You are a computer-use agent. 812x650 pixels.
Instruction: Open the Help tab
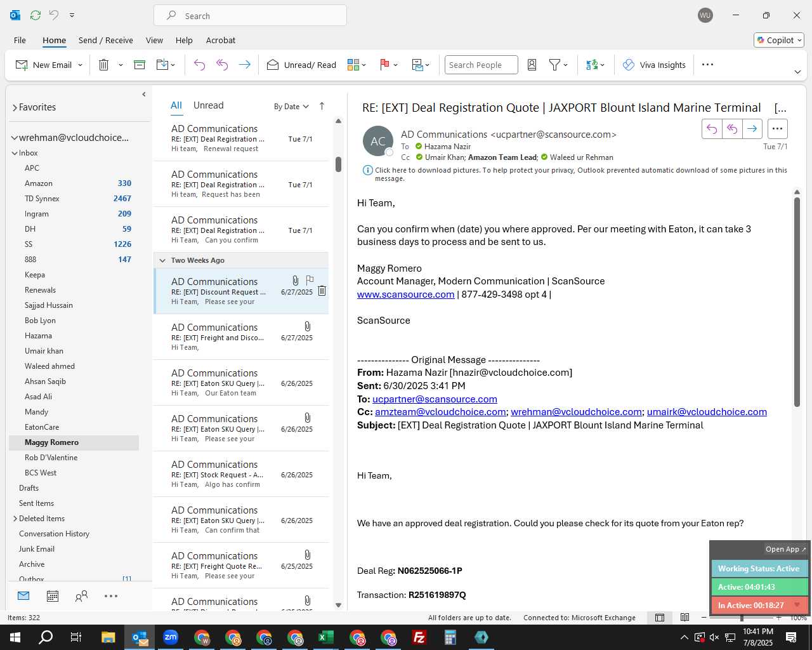point(184,40)
